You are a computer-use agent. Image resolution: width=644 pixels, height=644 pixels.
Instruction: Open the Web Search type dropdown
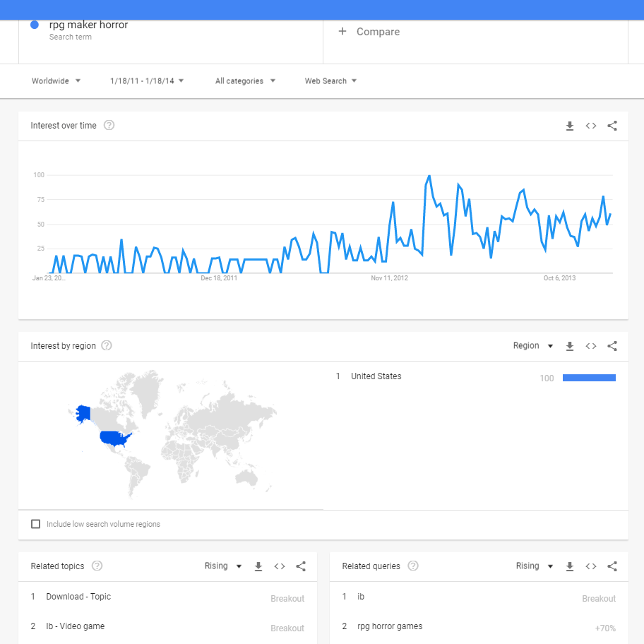tap(330, 81)
